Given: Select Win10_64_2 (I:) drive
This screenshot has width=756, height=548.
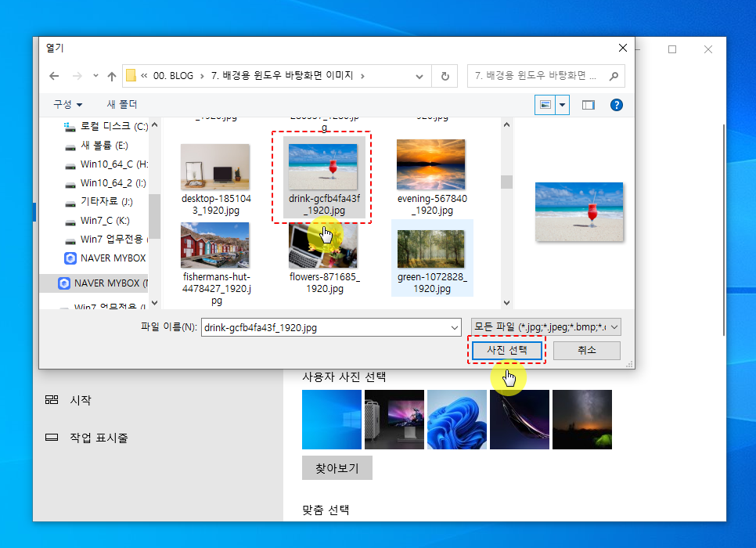Looking at the screenshot, I should [x=105, y=183].
